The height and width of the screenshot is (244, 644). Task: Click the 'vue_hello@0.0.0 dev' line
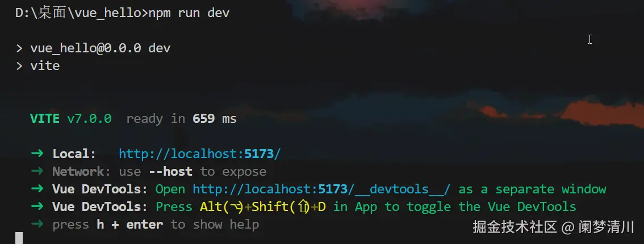100,48
